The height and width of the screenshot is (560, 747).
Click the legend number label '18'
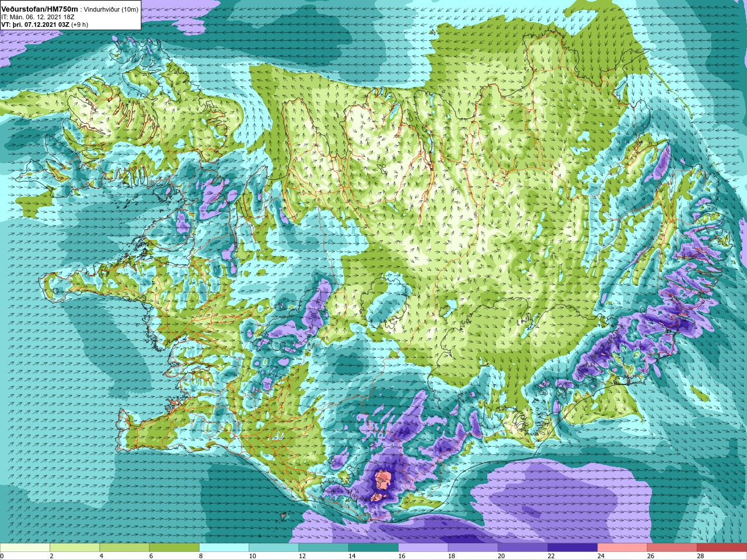[x=451, y=556]
